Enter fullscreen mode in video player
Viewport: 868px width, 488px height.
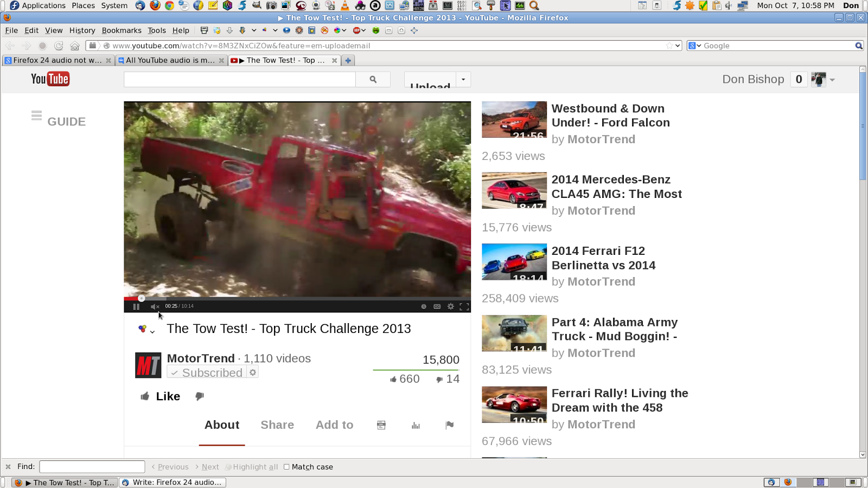tap(464, 306)
